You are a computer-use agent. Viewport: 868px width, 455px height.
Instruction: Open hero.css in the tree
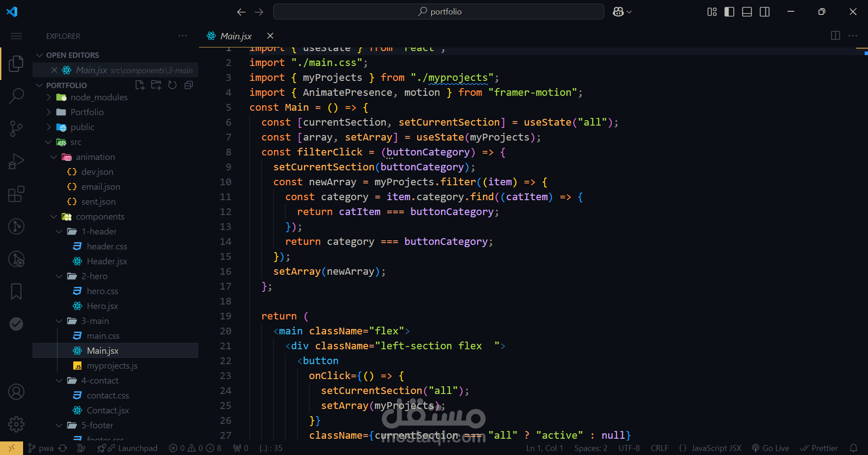[x=102, y=291]
